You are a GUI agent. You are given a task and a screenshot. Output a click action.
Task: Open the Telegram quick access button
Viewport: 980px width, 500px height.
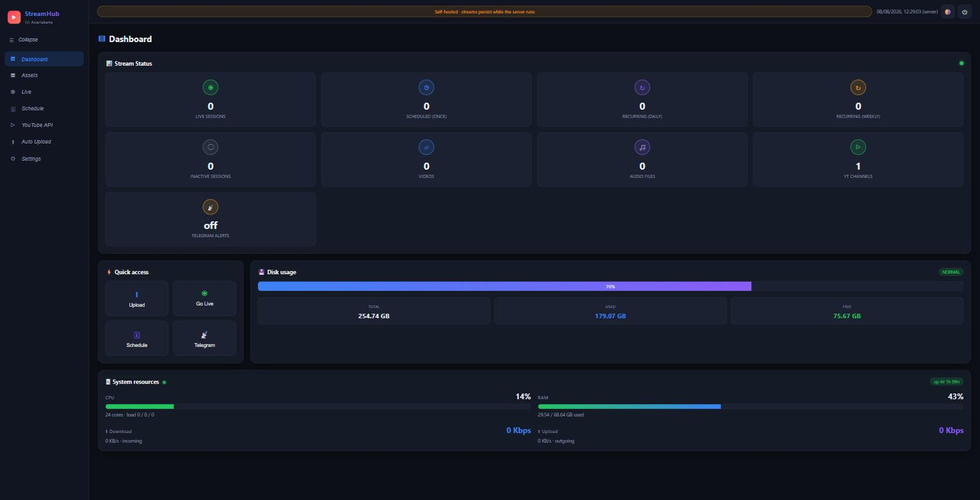[205, 338]
